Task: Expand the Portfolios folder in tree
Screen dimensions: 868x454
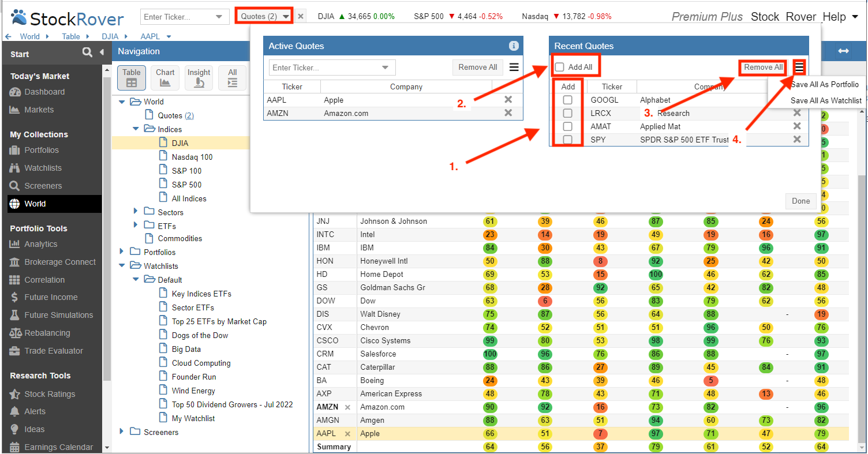Action: [x=122, y=251]
